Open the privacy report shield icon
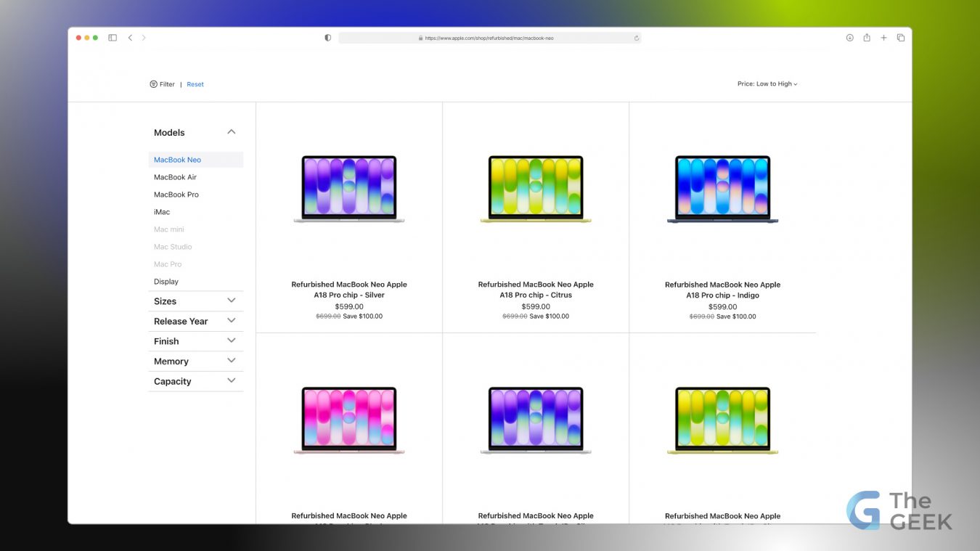Viewport: 980px width, 551px height. tap(327, 38)
